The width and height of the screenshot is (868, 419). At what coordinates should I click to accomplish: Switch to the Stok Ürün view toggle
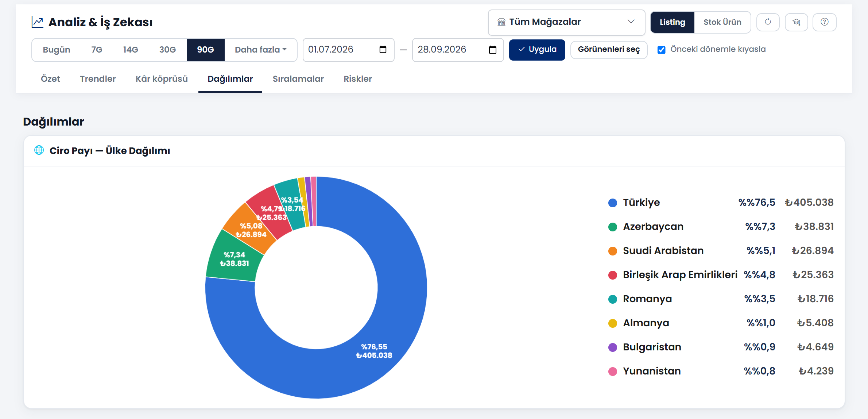[x=722, y=22]
